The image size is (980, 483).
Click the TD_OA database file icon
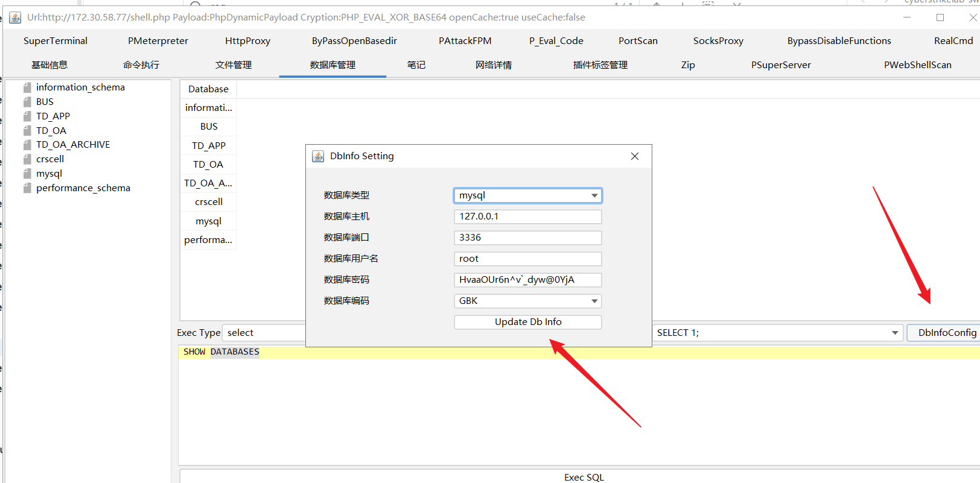pos(27,131)
